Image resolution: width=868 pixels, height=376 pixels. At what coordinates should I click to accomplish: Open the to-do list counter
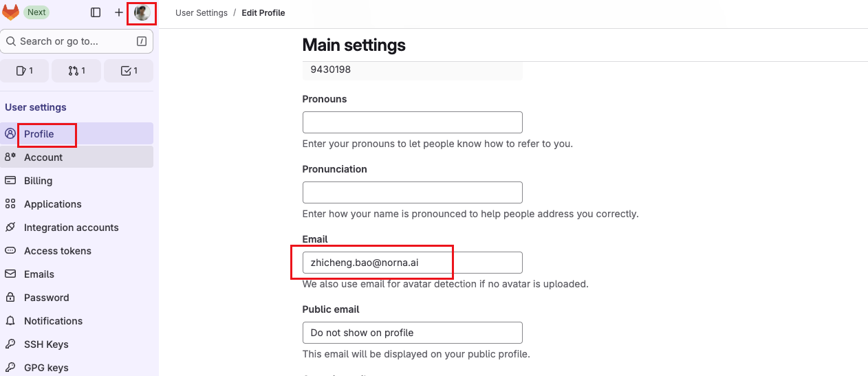(129, 71)
